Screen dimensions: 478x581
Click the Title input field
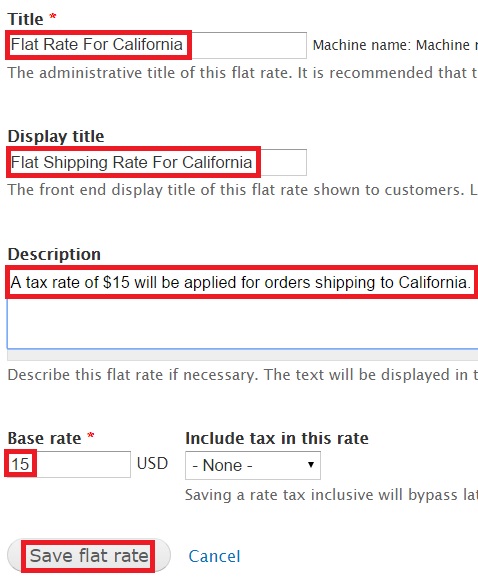click(157, 45)
